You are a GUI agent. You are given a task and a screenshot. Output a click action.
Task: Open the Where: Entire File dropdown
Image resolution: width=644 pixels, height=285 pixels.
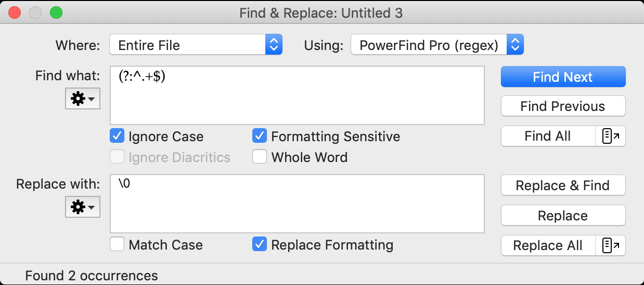pyautogui.click(x=187, y=45)
